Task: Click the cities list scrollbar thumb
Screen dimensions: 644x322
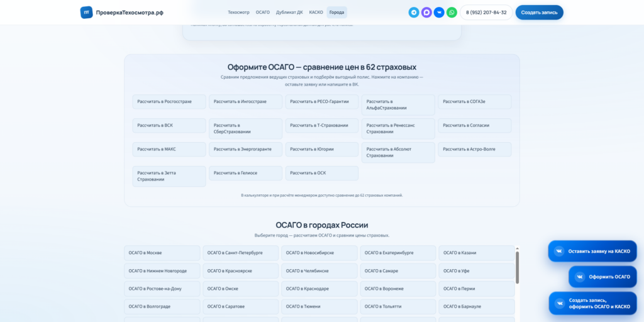Action: (517, 267)
